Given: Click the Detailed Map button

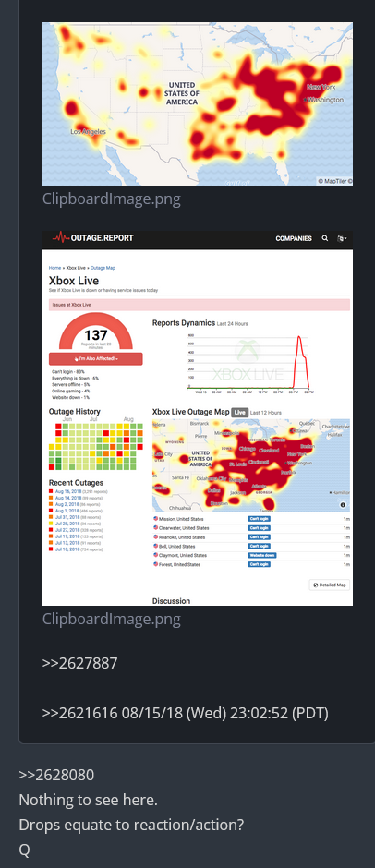Looking at the screenshot, I should click(330, 585).
